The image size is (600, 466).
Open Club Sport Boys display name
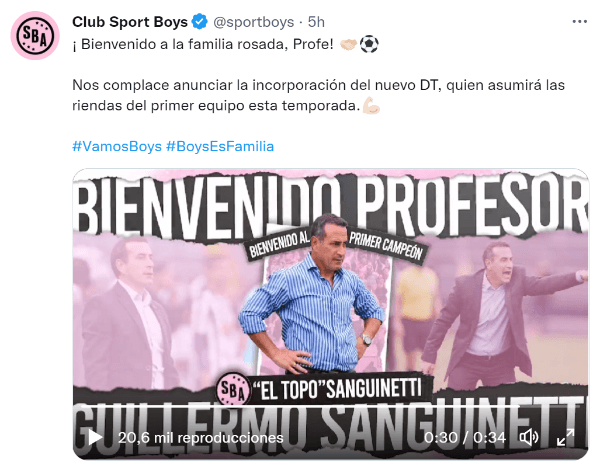pyautogui.click(x=130, y=22)
